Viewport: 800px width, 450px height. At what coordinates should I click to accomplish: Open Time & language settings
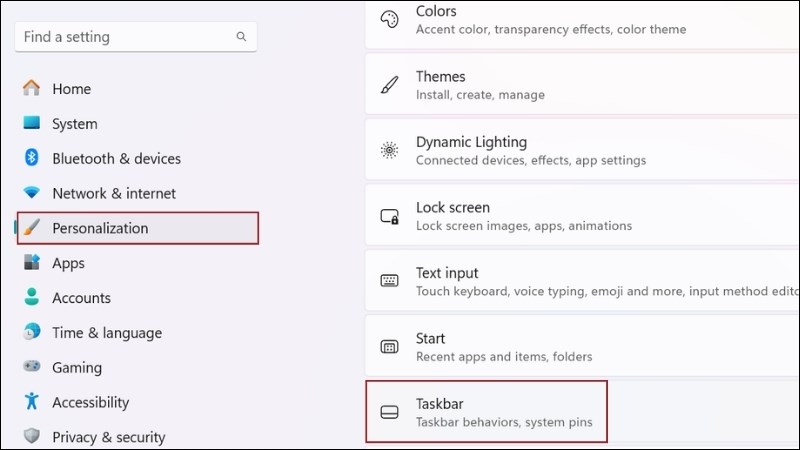pyautogui.click(x=106, y=333)
